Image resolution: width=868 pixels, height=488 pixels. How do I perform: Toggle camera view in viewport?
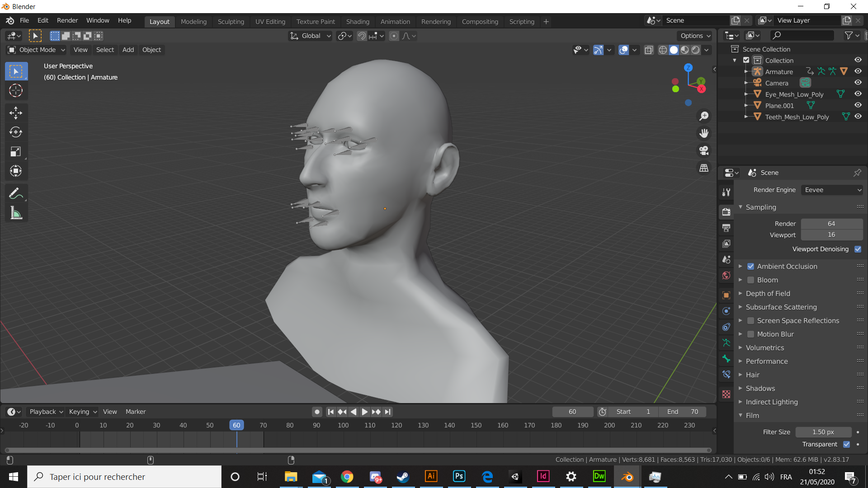coord(704,150)
